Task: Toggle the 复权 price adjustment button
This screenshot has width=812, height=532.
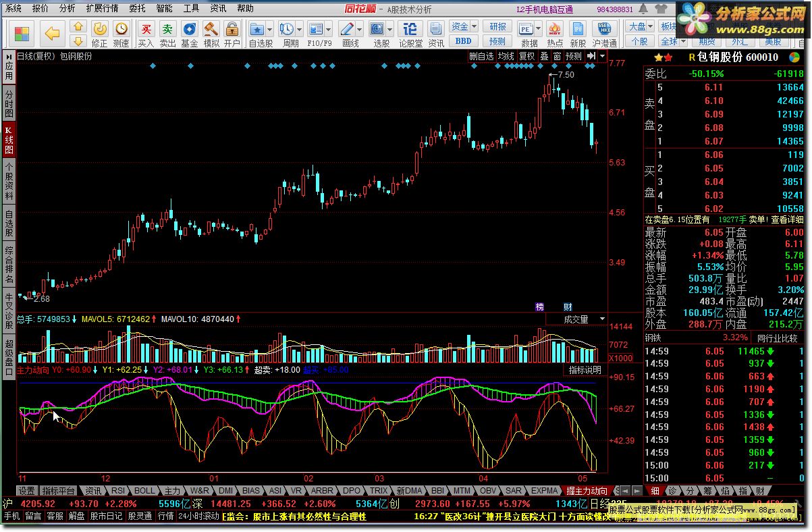Action: [526, 57]
